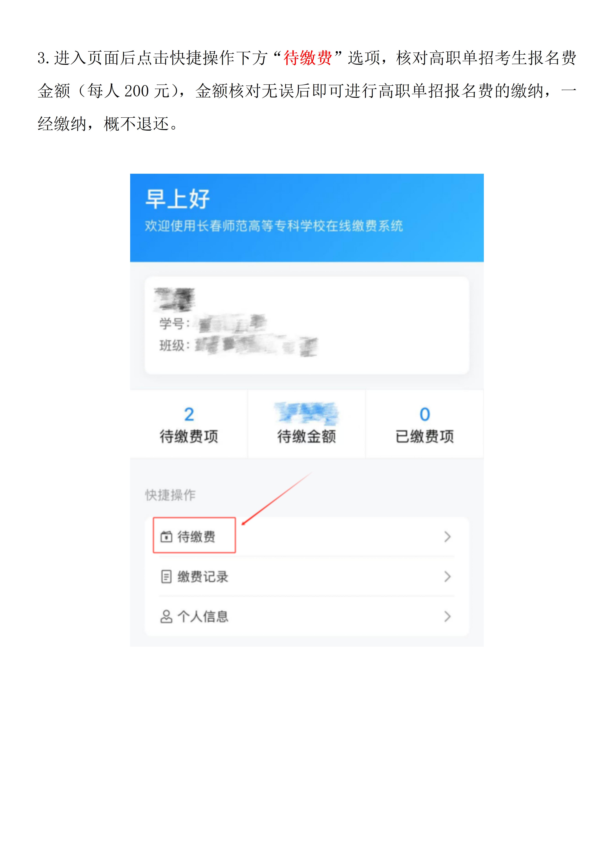Expand the 待缴费 row chevron arrow
This screenshot has height=868, width=614.
point(448,537)
